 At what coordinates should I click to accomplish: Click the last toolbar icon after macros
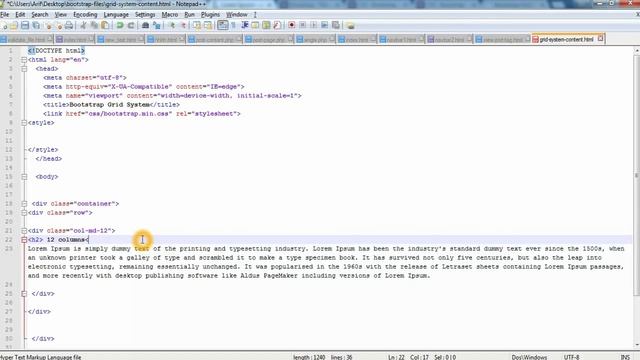[350, 26]
